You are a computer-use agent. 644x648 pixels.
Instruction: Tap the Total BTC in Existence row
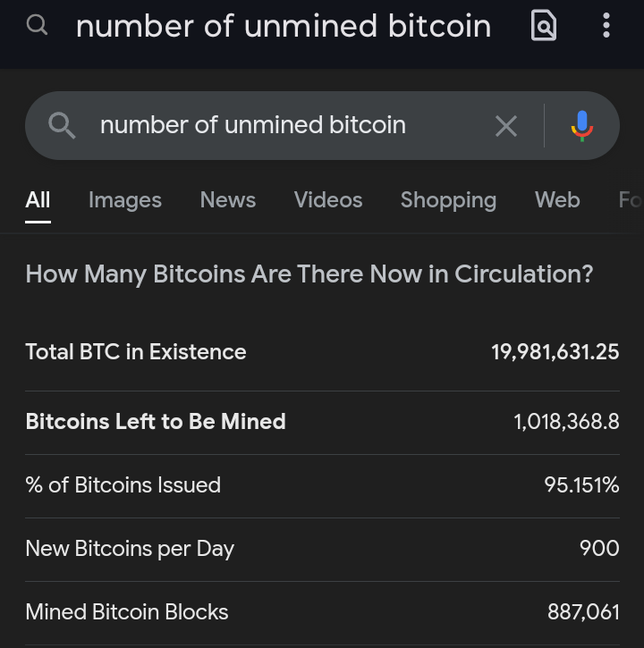[322, 352]
